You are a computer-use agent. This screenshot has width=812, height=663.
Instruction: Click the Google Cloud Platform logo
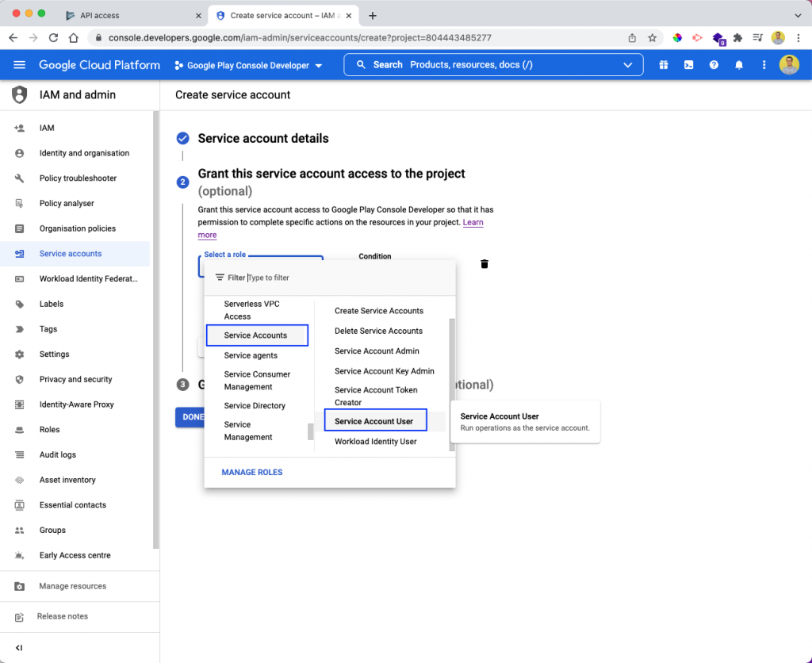click(x=99, y=65)
